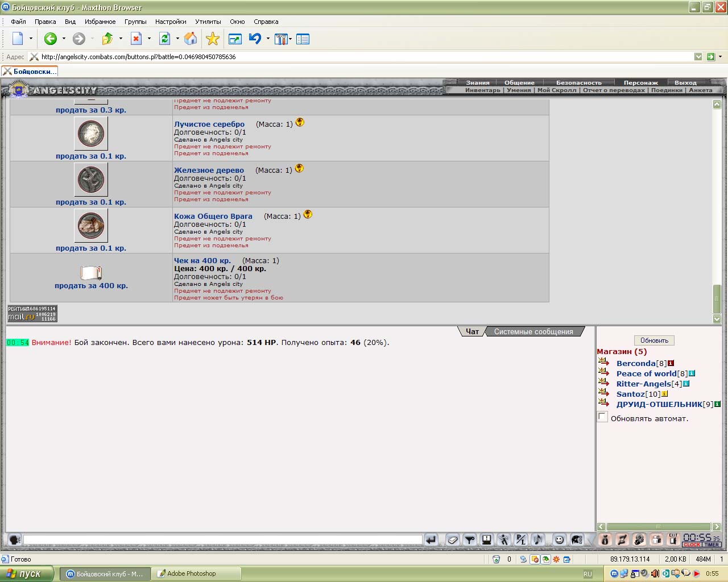Click the Железное дерево item thumbnail
Screen dimensions: 728x582
coord(91,180)
